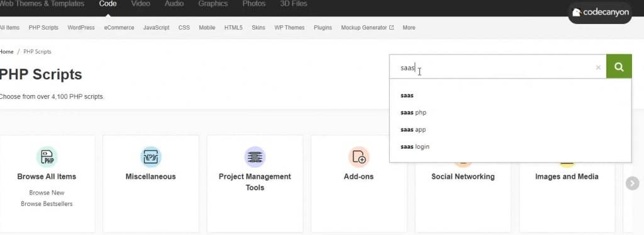644x235 pixels.
Task: Open the eCommerce category
Action: [x=119, y=28]
